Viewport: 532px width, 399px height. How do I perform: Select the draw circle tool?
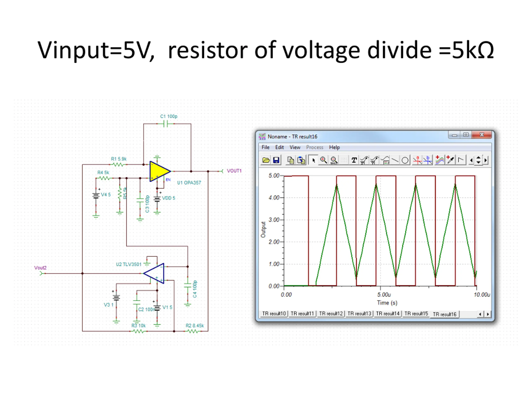(x=405, y=160)
